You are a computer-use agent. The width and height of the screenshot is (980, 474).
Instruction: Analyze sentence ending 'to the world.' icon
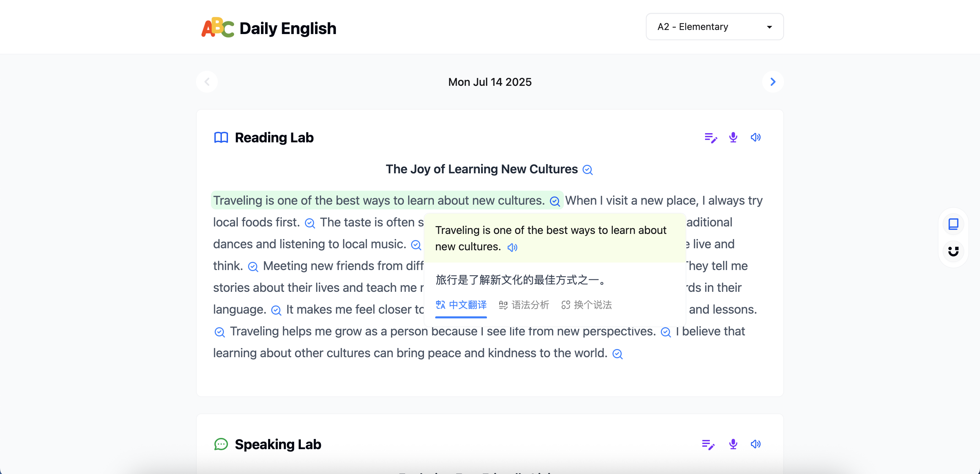[617, 354]
